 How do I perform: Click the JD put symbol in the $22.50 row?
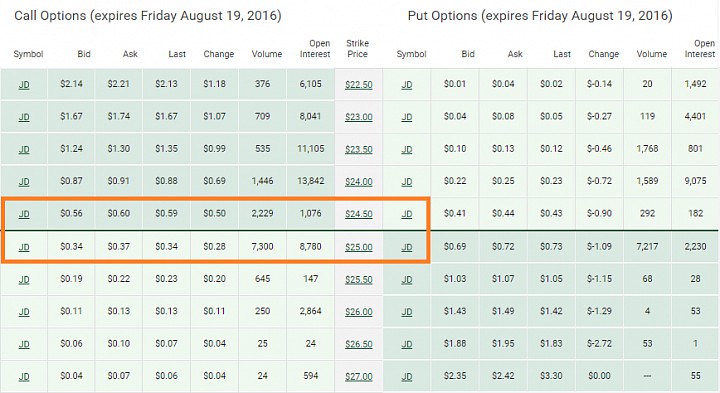click(x=407, y=85)
